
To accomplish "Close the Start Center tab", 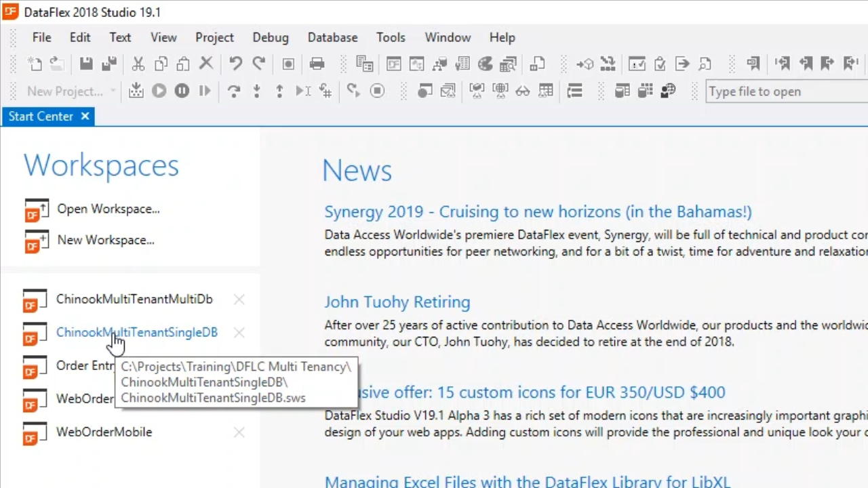I will tap(85, 117).
